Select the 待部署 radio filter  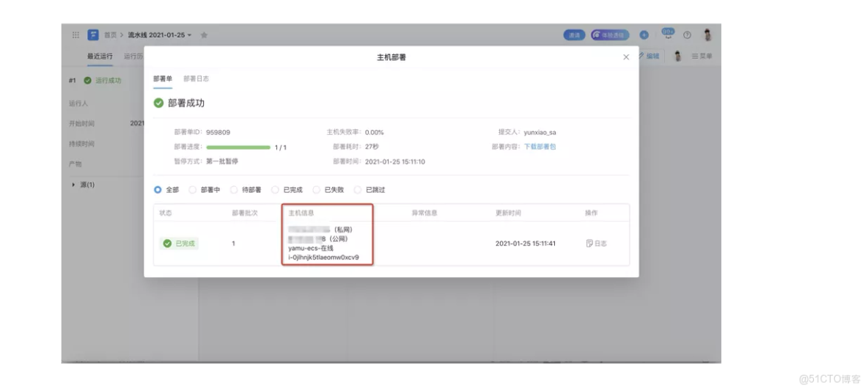click(234, 189)
